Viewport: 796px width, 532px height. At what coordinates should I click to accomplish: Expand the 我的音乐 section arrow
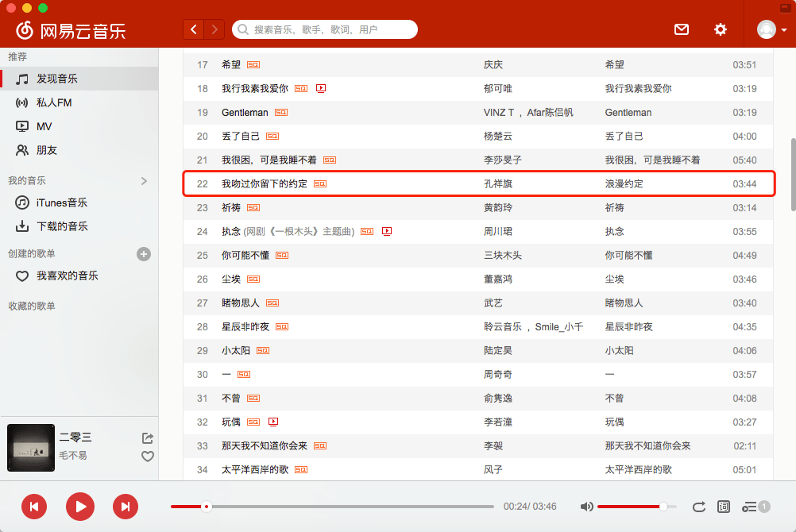pyautogui.click(x=144, y=181)
